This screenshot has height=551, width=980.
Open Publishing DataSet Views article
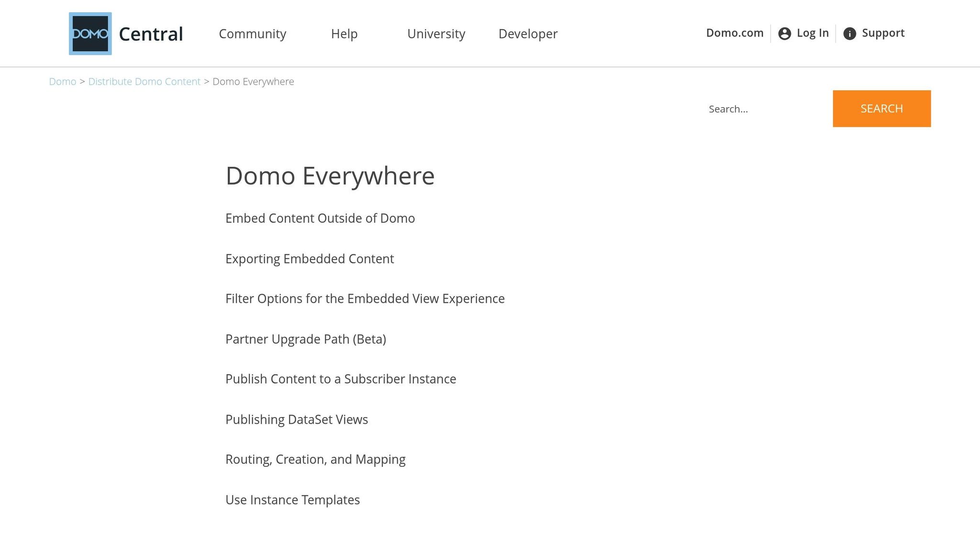297,419
